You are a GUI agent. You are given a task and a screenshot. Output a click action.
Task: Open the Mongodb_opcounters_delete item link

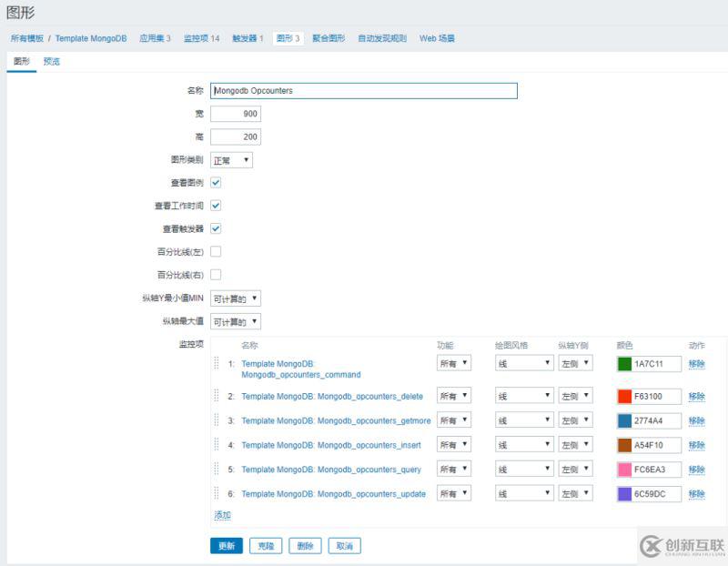tap(332, 396)
